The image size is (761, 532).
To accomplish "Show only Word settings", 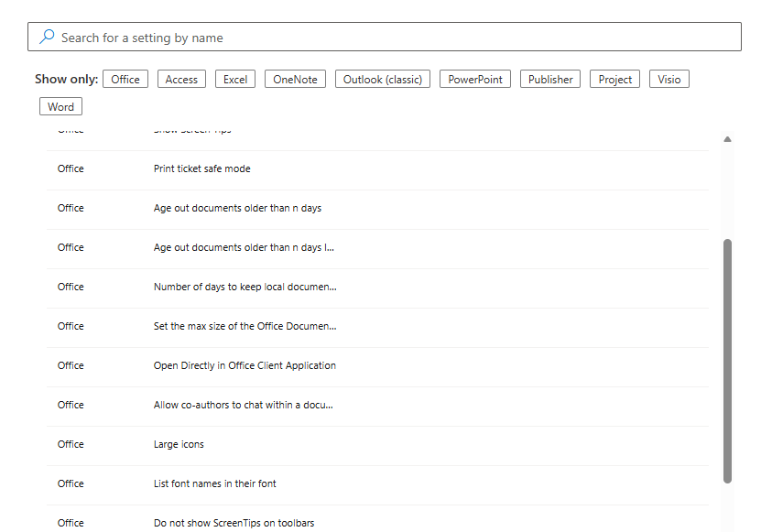I will tap(60, 107).
